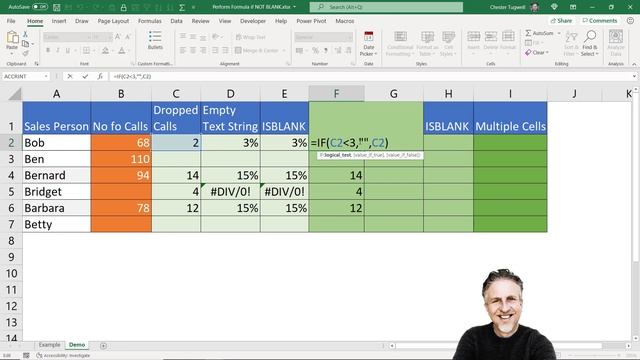Click the Decrease Font Size icon
The width and height of the screenshot is (640, 360).
coord(128,37)
